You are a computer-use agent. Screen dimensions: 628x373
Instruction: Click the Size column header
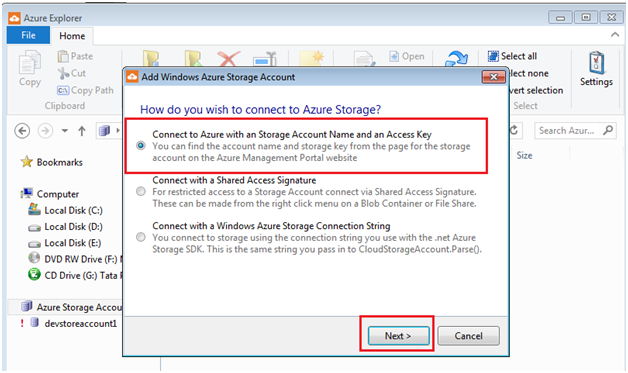pyautogui.click(x=524, y=155)
